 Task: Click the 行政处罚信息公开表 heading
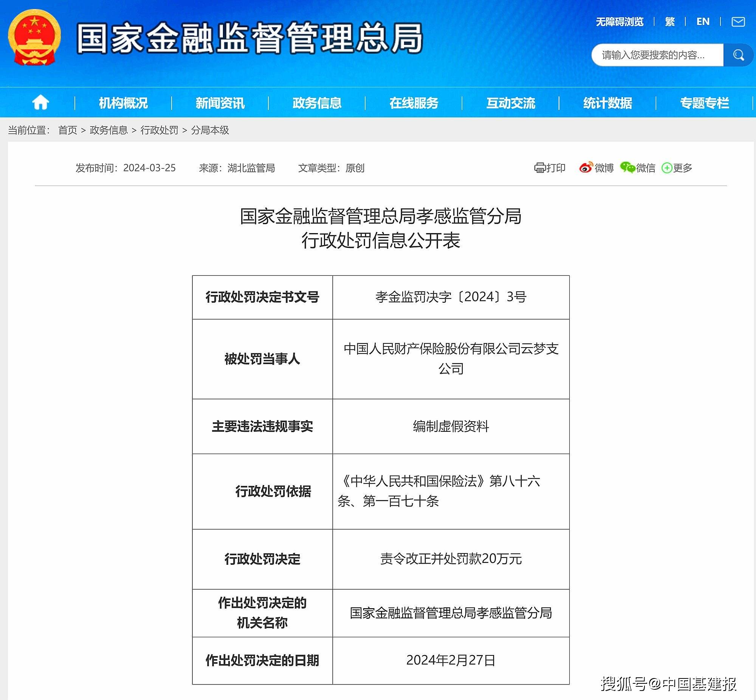click(381, 240)
